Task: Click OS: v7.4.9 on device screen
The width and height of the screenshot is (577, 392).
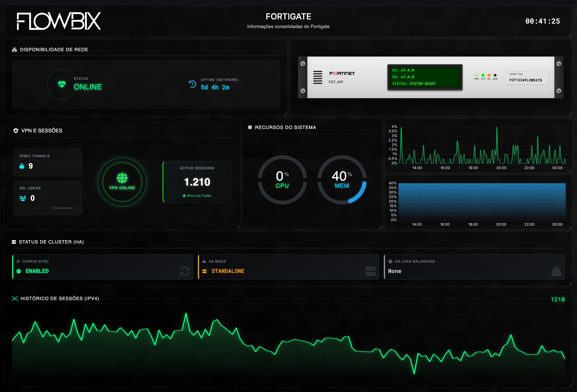Action: click(403, 70)
